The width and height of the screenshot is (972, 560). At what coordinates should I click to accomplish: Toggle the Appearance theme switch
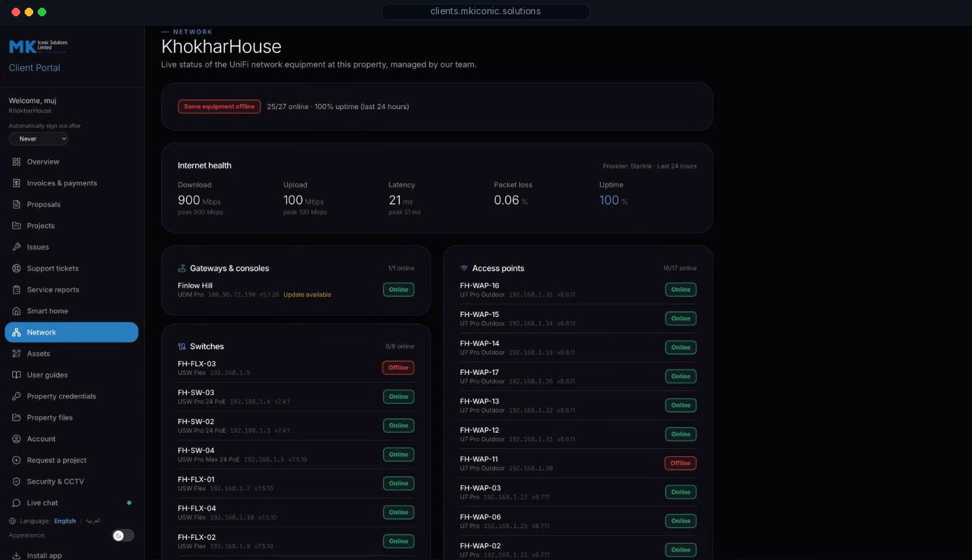tap(123, 535)
